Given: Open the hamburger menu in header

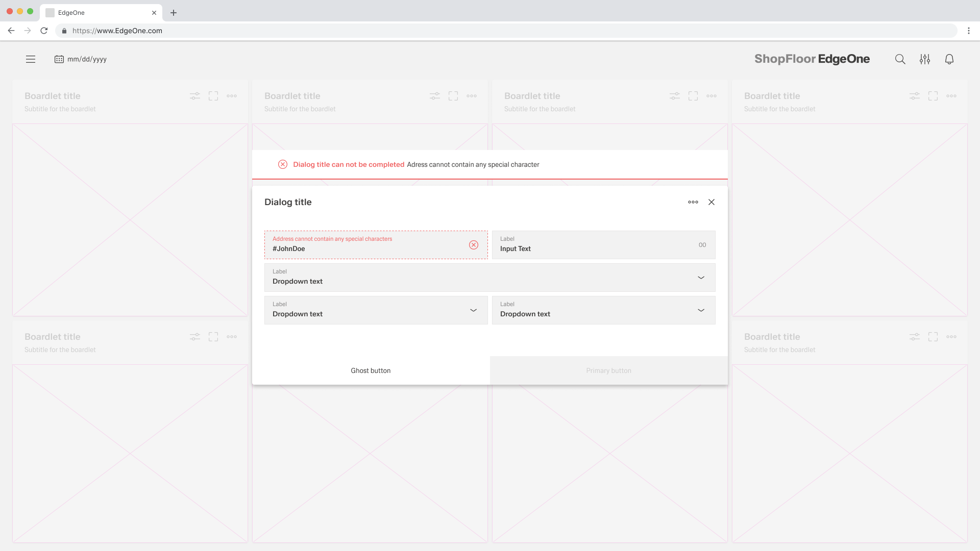Looking at the screenshot, I should 31,59.
